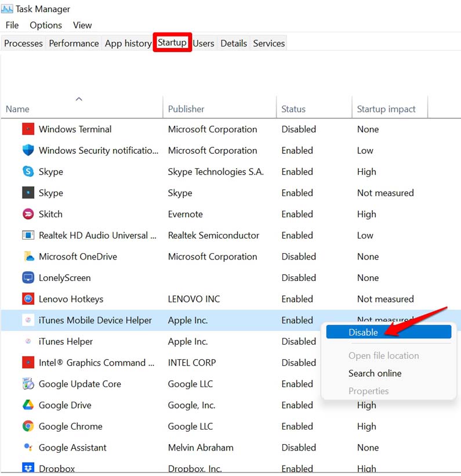
Task: Click the Google Drive icon
Action: (28, 405)
